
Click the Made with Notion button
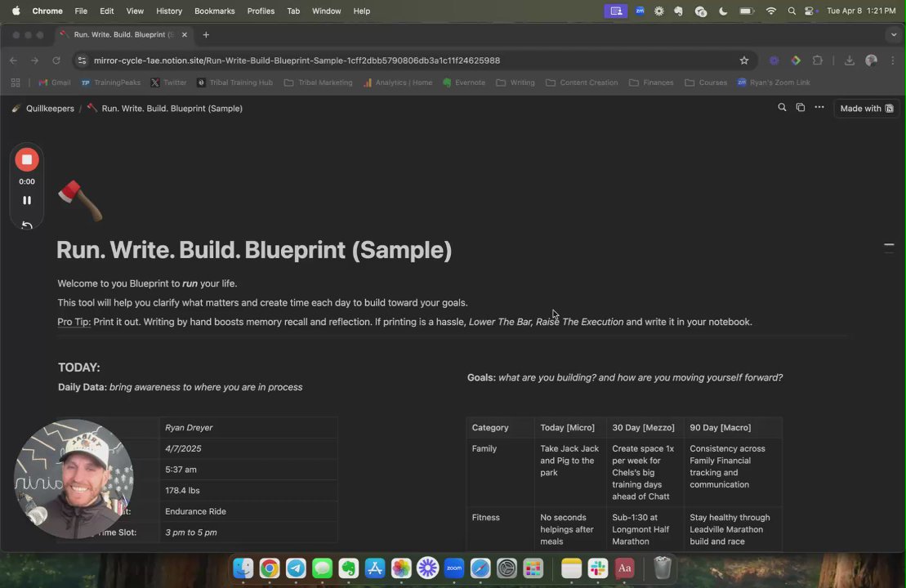pyautogui.click(x=866, y=108)
